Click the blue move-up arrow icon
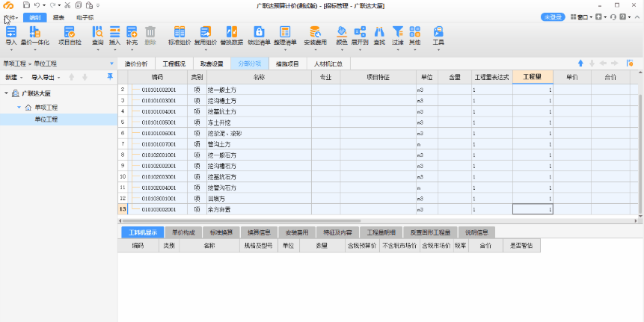The height and width of the screenshot is (322, 644). [x=580, y=64]
